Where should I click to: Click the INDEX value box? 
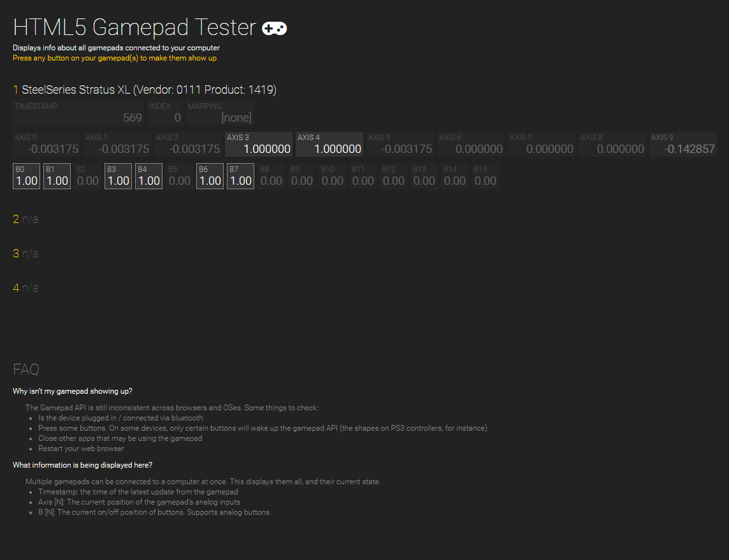[x=164, y=113]
